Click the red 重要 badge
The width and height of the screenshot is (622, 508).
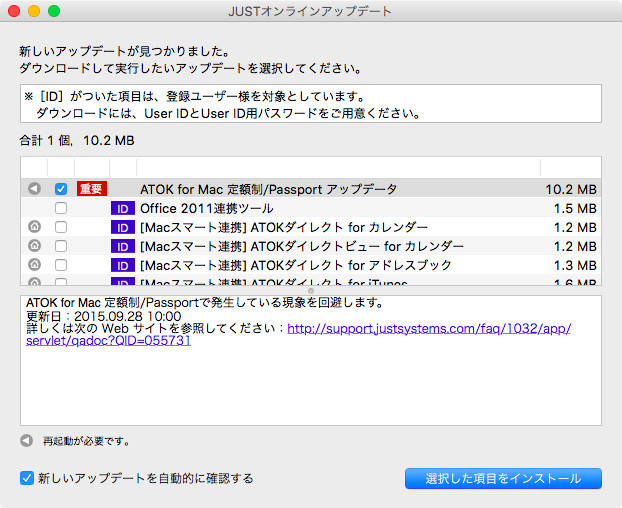pyautogui.click(x=92, y=189)
